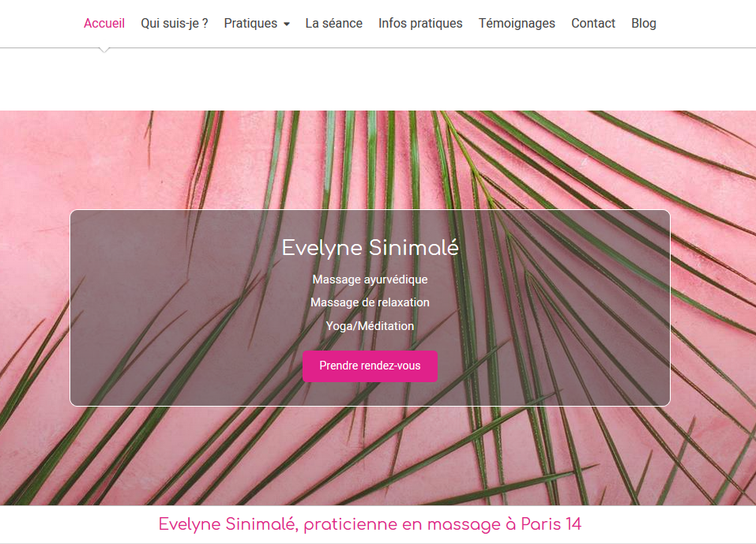Go to the Qui suis-je ? page
This screenshot has height=544, width=756.
point(174,23)
